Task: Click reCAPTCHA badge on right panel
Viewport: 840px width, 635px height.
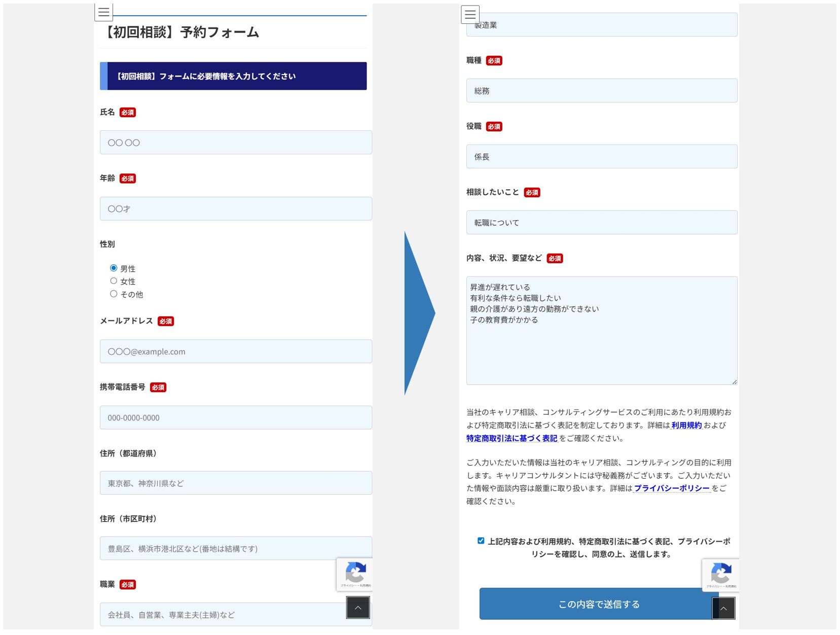Action: click(x=720, y=575)
